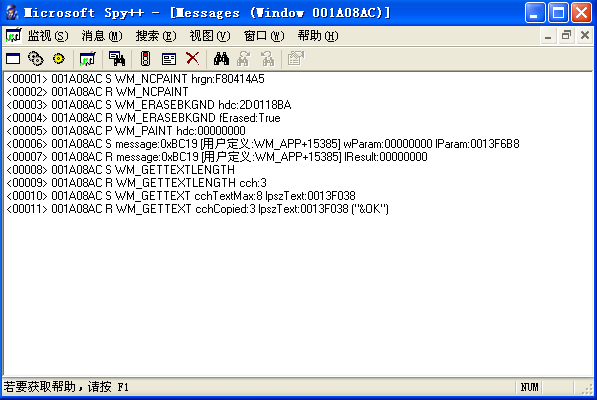The height and width of the screenshot is (400, 597).
Task: Open the 监视(S) menu
Action: (48, 36)
